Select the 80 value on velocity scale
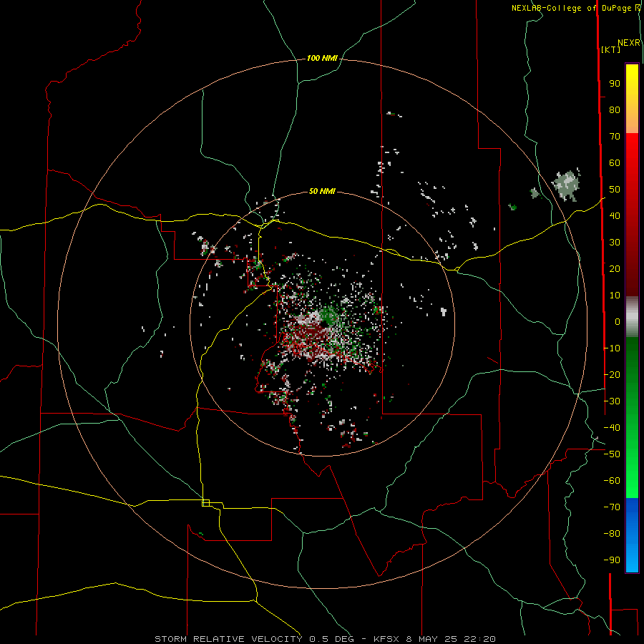This screenshot has width=644, height=644. click(615, 110)
